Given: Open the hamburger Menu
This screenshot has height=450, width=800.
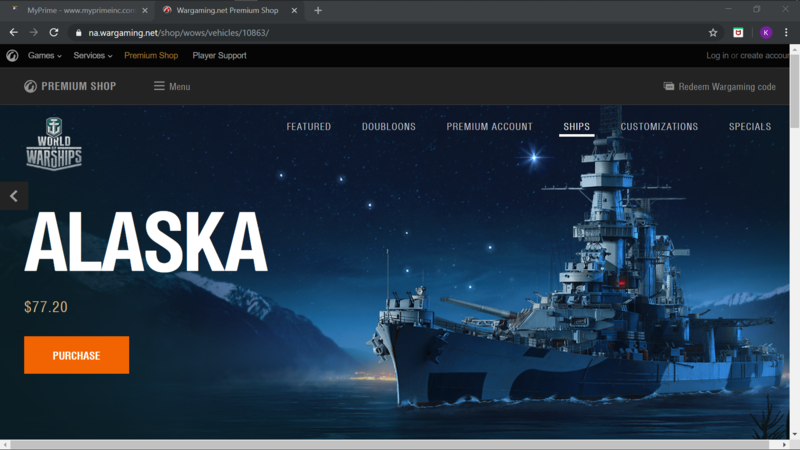Looking at the screenshot, I should coord(171,86).
